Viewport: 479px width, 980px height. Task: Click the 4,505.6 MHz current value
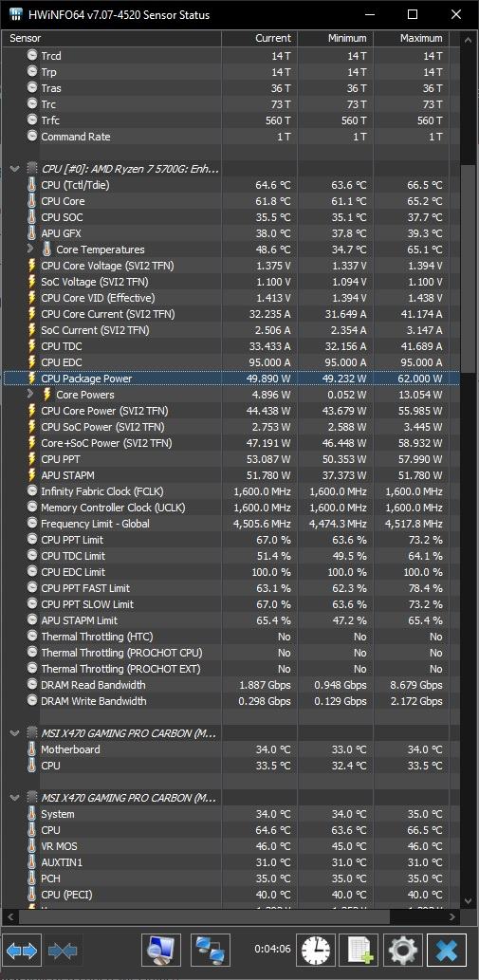click(x=263, y=524)
